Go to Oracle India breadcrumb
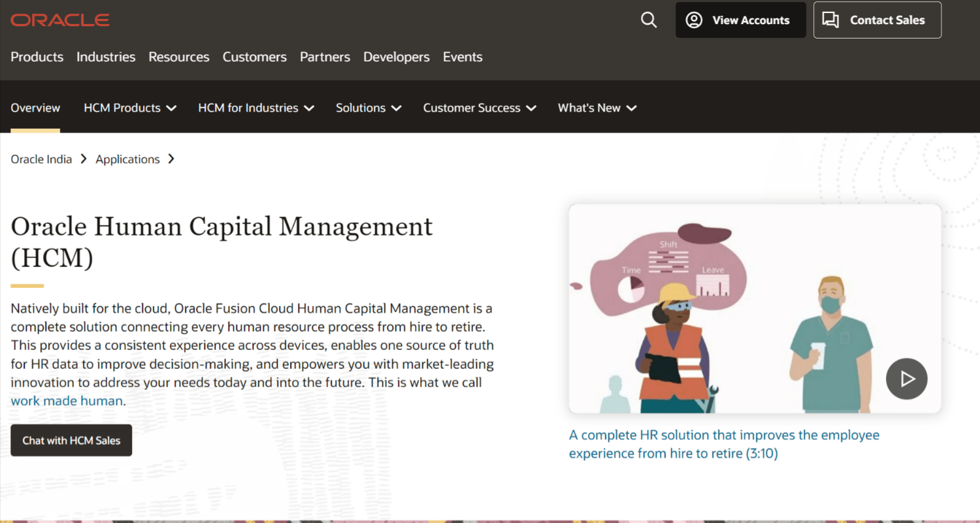The width and height of the screenshot is (980, 523). click(x=41, y=159)
